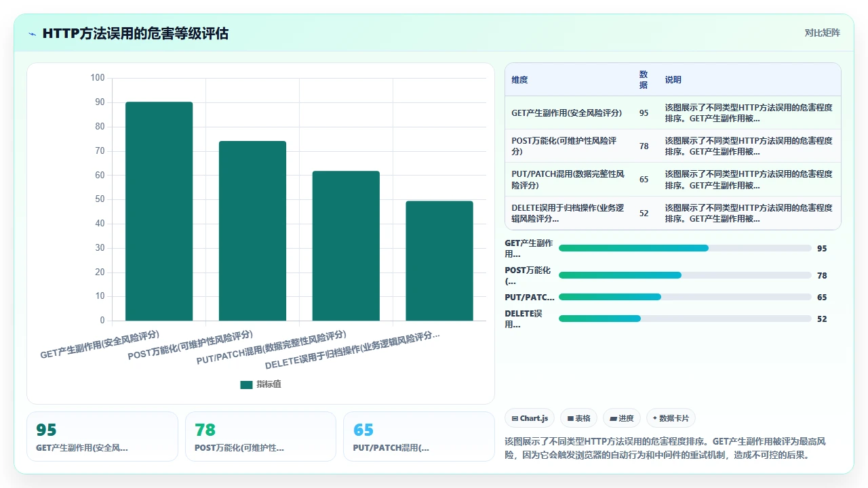
Task: Click the progress label GET产生副作用...
Action: coord(529,248)
